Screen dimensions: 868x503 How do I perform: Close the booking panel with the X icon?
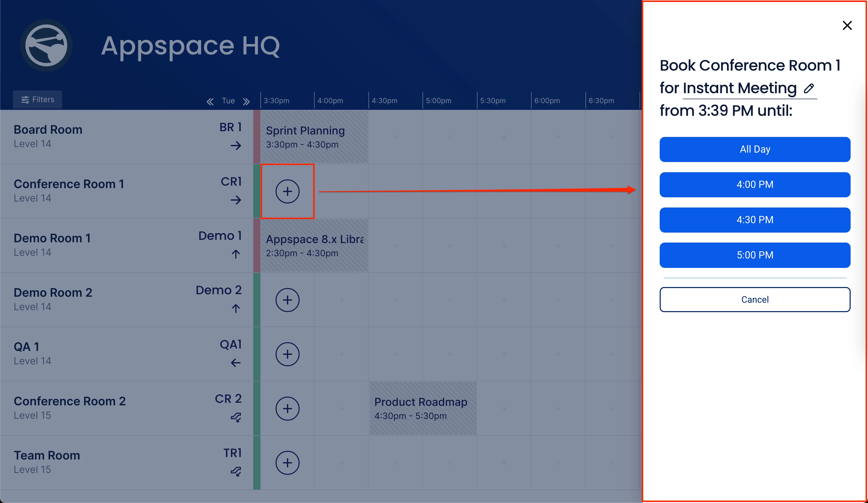(x=847, y=25)
